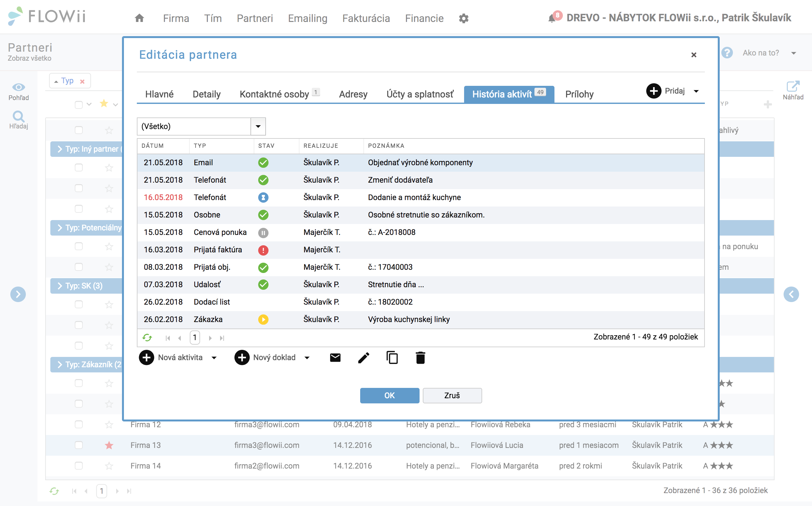Viewport: 812px width, 506px height.
Task: Toggle favorite star for Firma 14
Action: coord(109,466)
